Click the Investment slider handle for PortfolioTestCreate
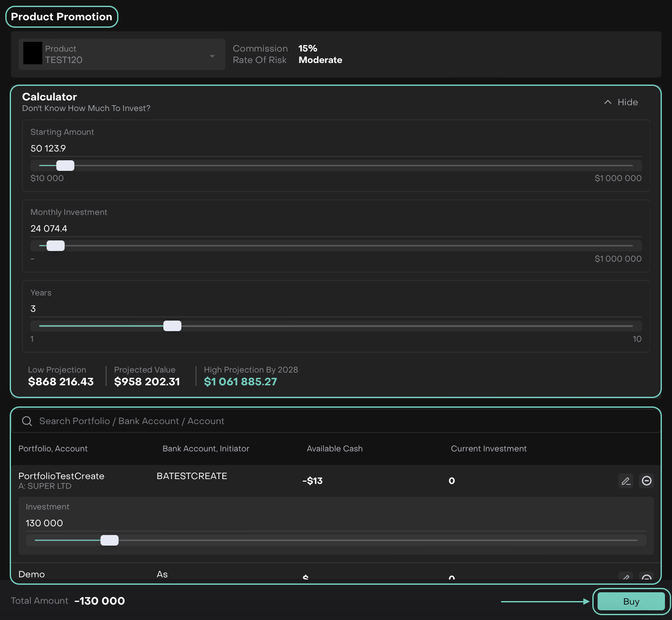Viewport: 672px width, 620px height. pyautogui.click(x=109, y=540)
